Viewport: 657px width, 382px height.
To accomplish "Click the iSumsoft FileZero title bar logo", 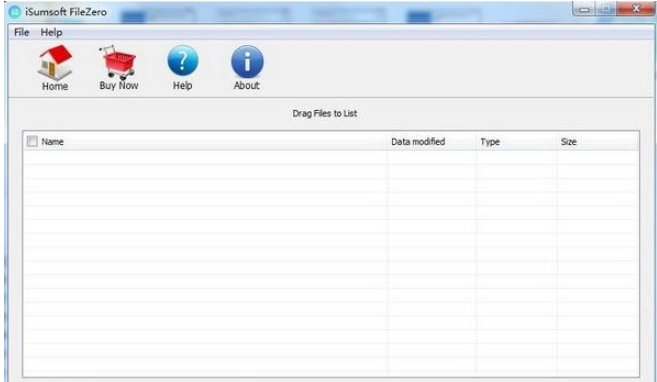I will coord(15,12).
